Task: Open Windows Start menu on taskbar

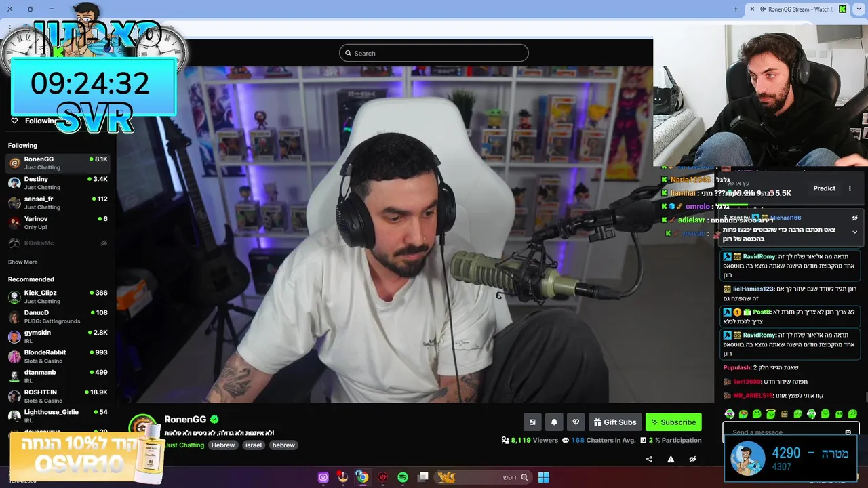Action: [x=543, y=477]
